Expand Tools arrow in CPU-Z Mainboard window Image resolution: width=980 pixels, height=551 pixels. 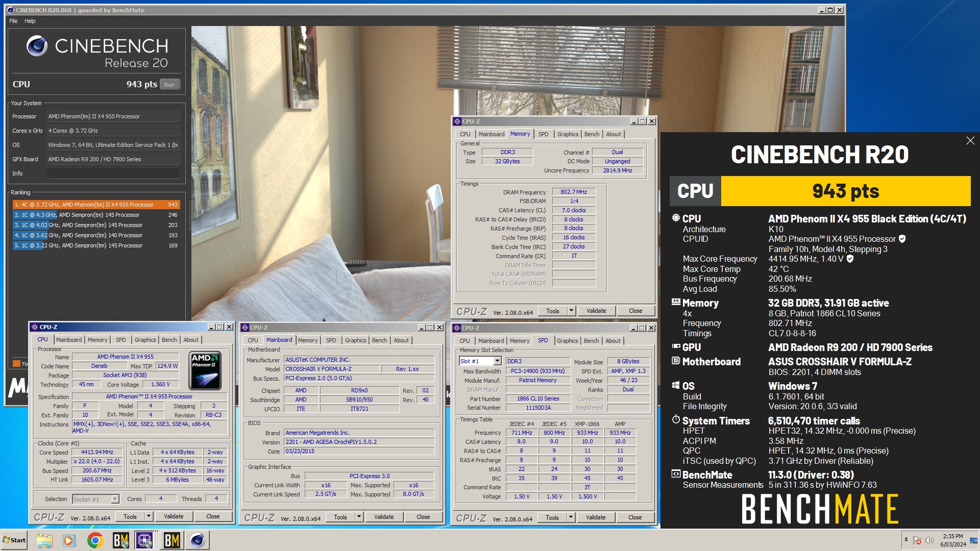pyautogui.click(x=359, y=517)
